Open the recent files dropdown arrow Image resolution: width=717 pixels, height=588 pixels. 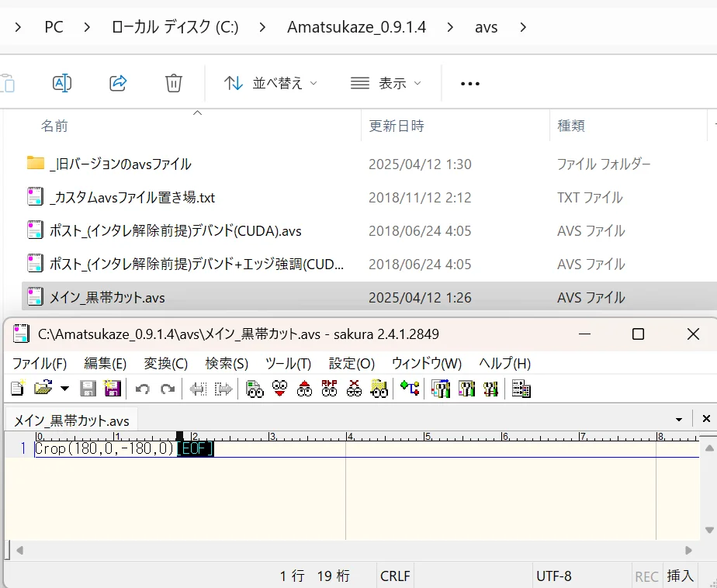coord(64,388)
